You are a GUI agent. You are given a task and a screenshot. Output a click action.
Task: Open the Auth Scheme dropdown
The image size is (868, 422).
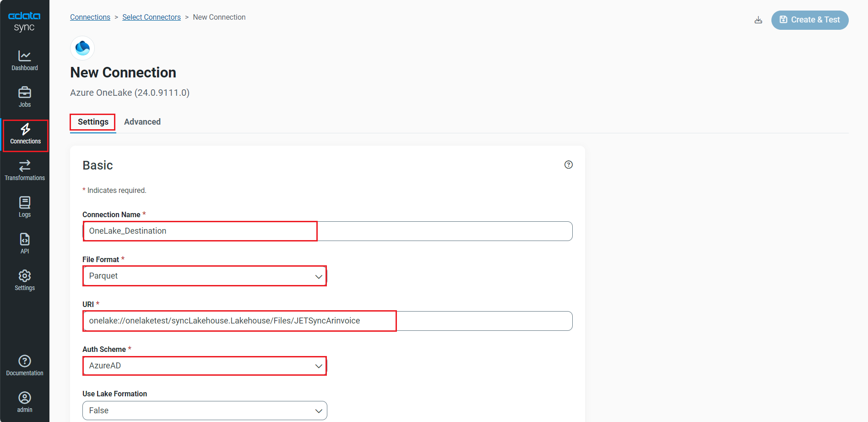(205, 366)
